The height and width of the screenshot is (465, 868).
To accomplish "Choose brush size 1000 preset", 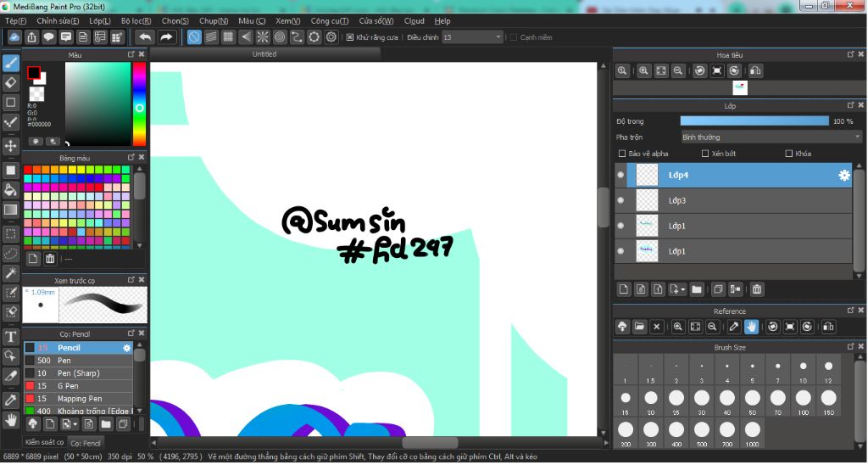I will tap(753, 433).
